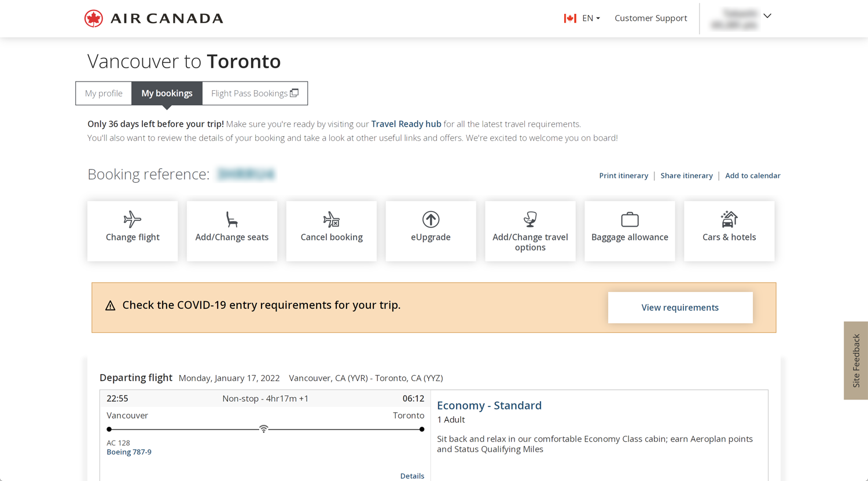Image resolution: width=868 pixels, height=481 pixels.
Task: Click the Add/Change seats label
Action: point(231,237)
